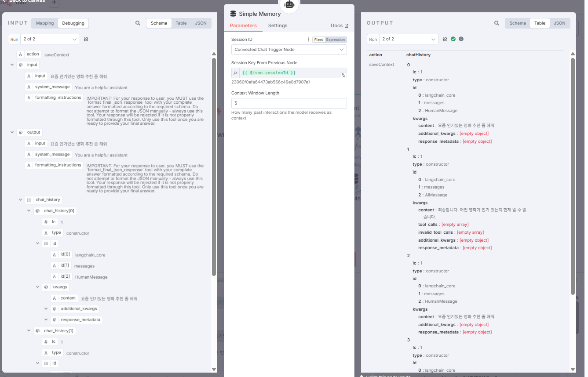Click the search icon in OUTPUT panel
The height and width of the screenshot is (377, 588).
tap(497, 23)
